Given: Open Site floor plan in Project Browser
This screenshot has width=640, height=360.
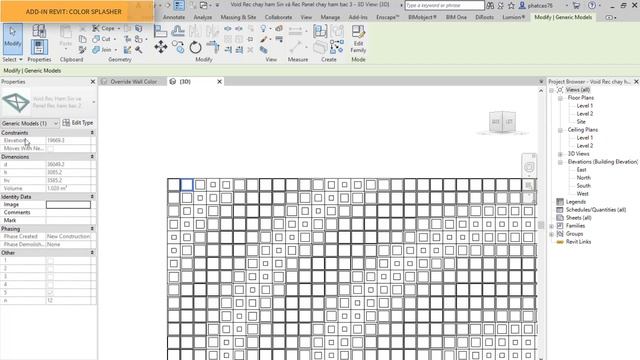Looking at the screenshot, I should [581, 122].
